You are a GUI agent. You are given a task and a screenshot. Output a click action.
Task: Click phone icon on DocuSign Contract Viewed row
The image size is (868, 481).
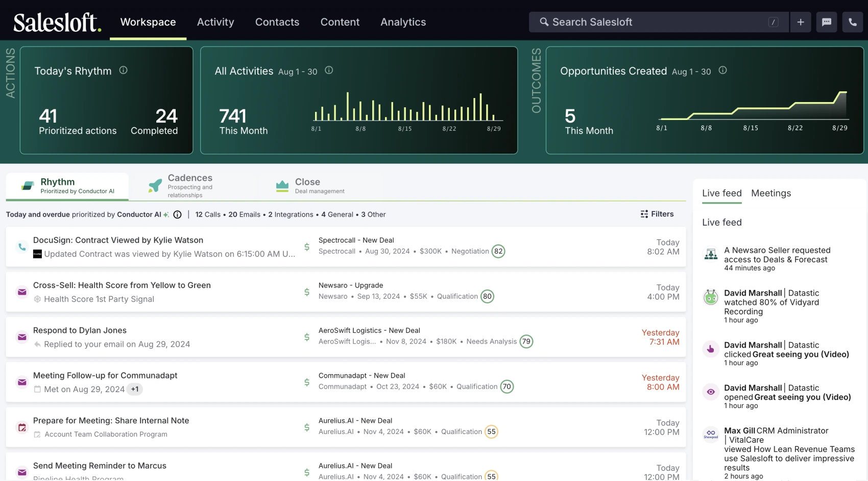pos(22,247)
